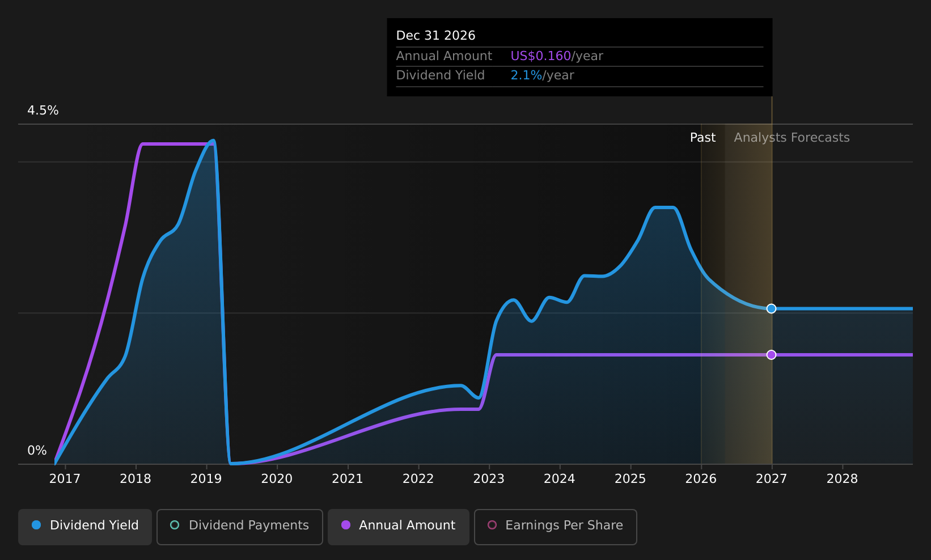Click the 2023 x-axis label

(489, 479)
